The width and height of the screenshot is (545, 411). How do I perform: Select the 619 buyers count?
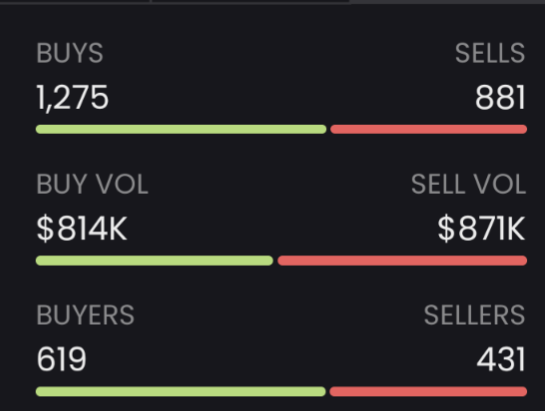coord(62,360)
